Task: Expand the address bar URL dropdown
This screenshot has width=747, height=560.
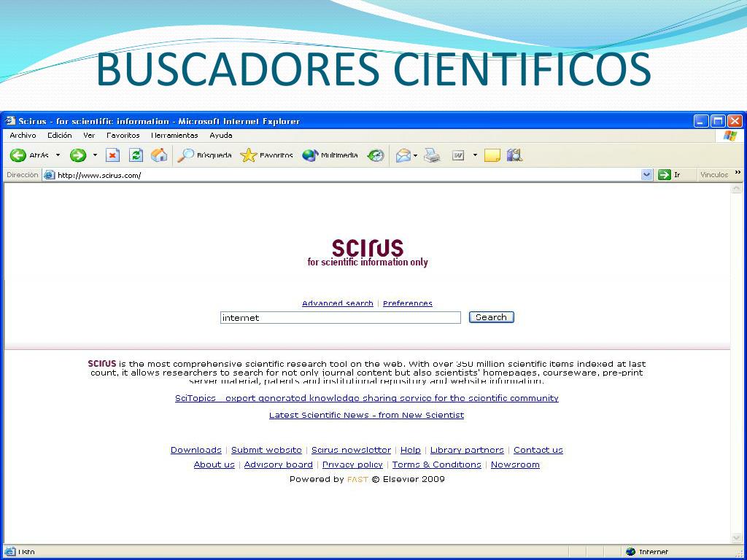Action: 646,175
